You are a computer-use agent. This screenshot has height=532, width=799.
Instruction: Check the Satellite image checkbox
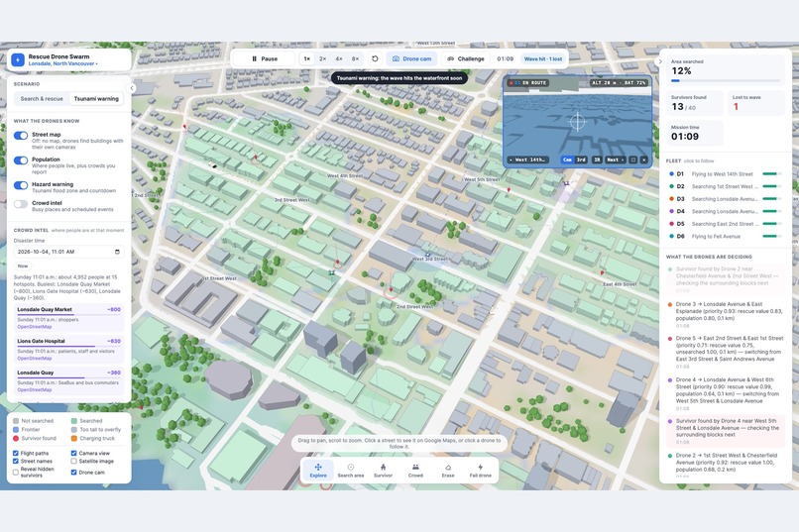click(x=74, y=462)
